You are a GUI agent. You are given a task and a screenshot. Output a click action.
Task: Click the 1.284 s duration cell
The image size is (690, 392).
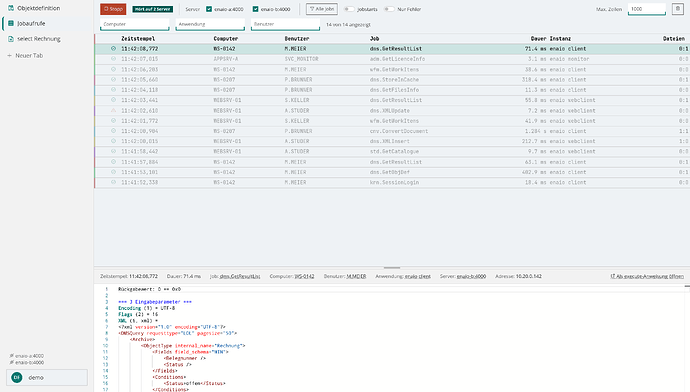[535, 131]
